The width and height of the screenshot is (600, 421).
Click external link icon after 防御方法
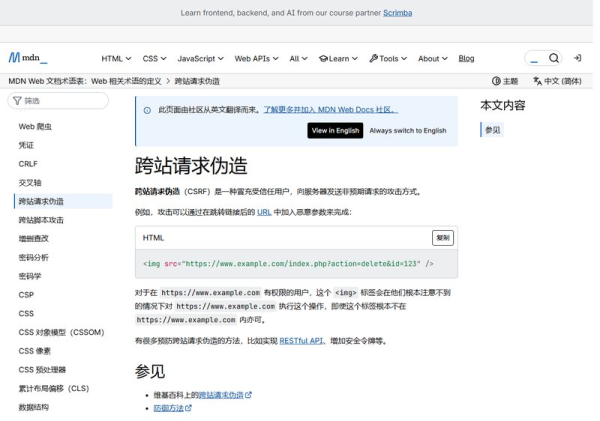coord(188,408)
